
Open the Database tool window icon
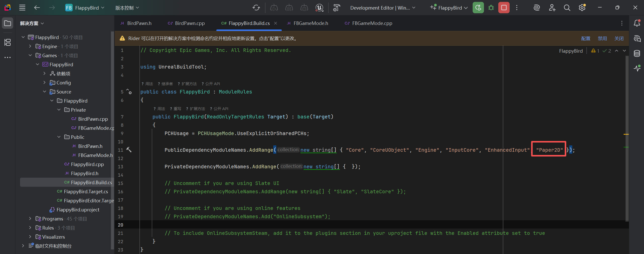click(x=637, y=53)
